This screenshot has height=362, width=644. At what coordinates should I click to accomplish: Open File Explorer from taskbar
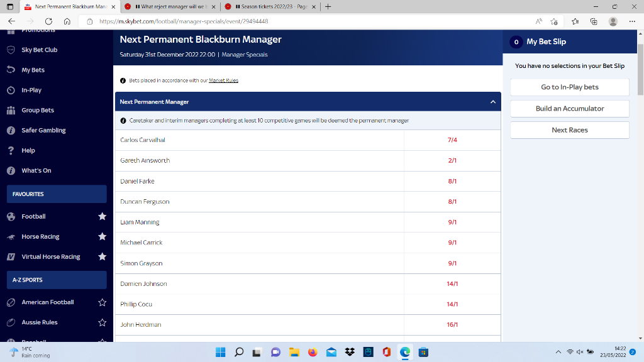point(294,352)
